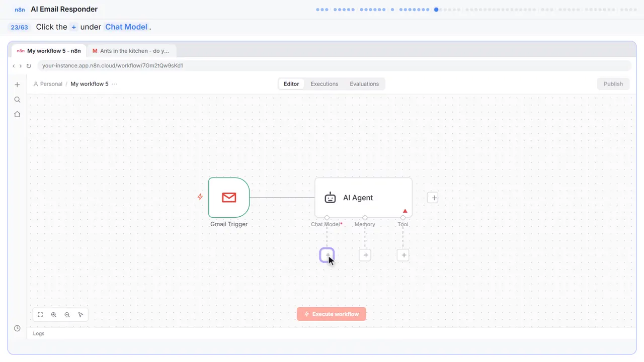Click the Chat Model connector on AI Agent
The height and width of the screenshot is (362, 644).
pos(327,218)
